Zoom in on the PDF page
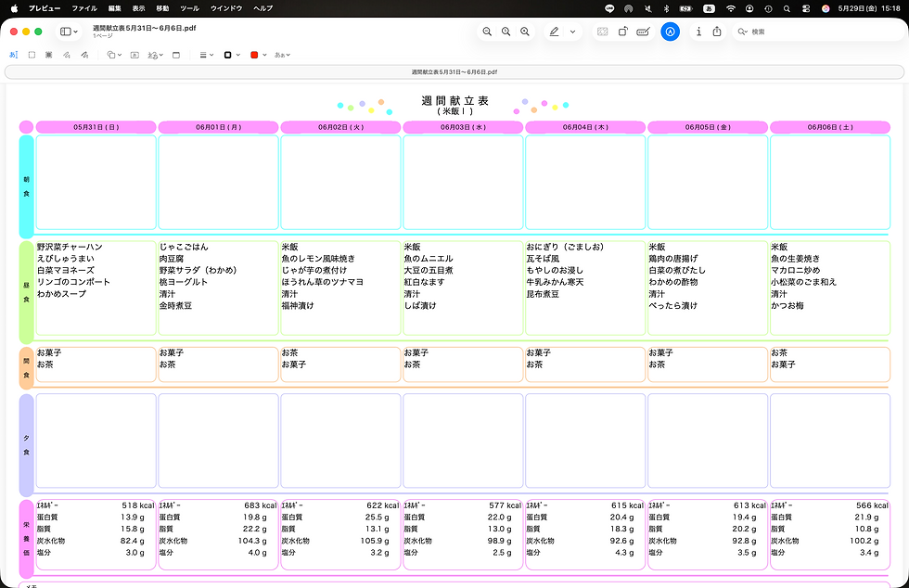The height and width of the screenshot is (588, 909). coord(525,32)
